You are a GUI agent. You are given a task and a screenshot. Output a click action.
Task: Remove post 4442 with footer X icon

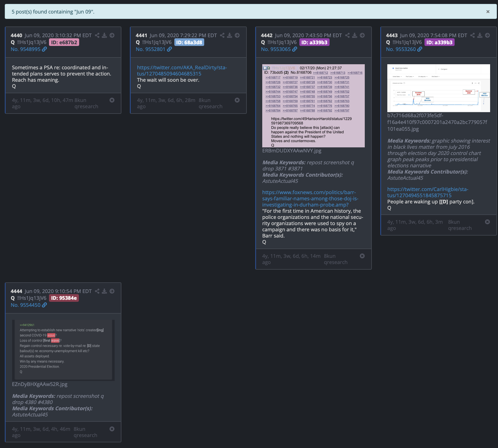[362, 256]
